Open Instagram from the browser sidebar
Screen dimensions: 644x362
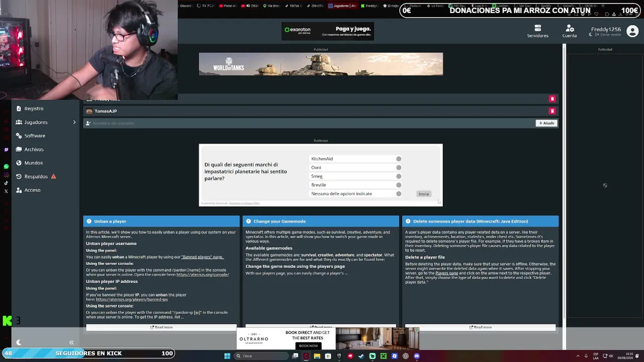pyautogui.click(x=6, y=175)
